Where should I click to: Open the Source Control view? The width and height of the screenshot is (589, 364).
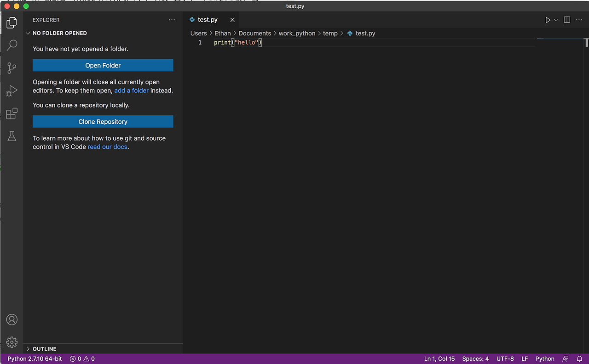click(12, 68)
